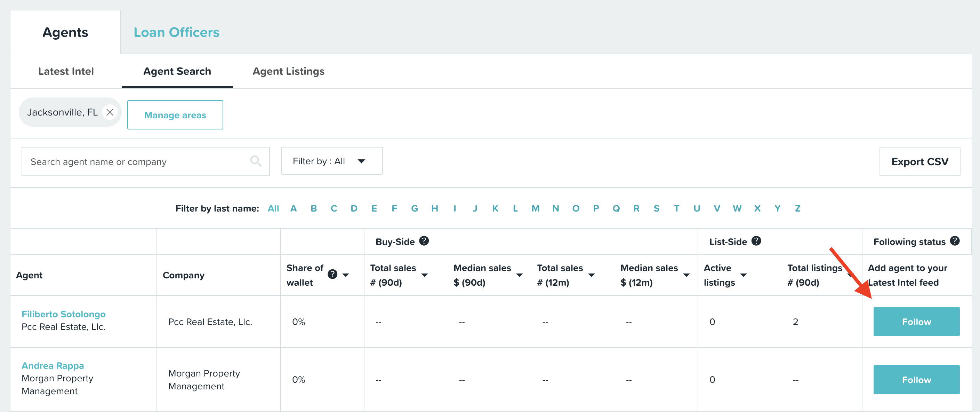Filter last names by letter E
Image resolution: width=980 pixels, height=412 pixels.
point(374,208)
